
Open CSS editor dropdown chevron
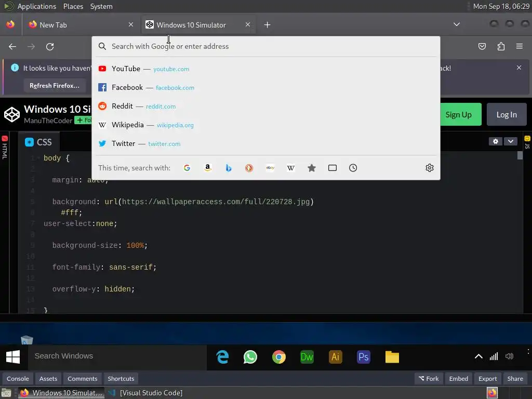(x=510, y=141)
